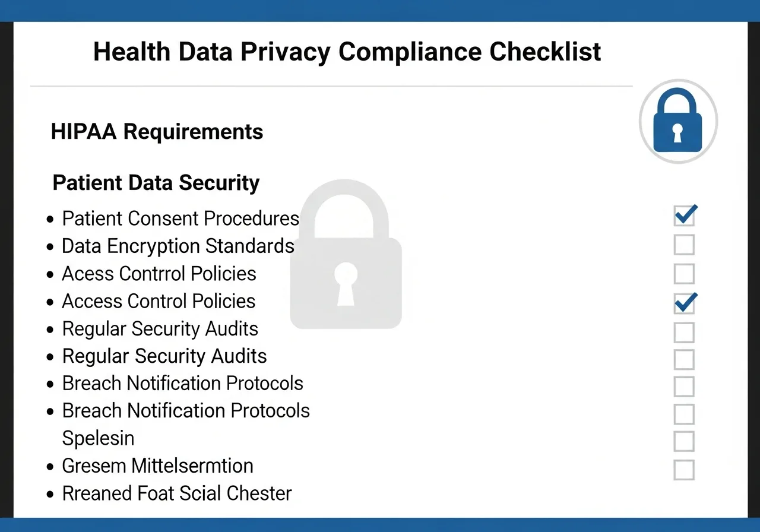Click the Rreaned Foat Scial Chester item
This screenshot has height=532, width=760.
tap(177, 493)
